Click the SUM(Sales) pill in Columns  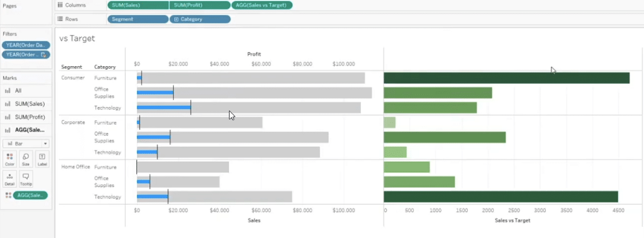138,5
